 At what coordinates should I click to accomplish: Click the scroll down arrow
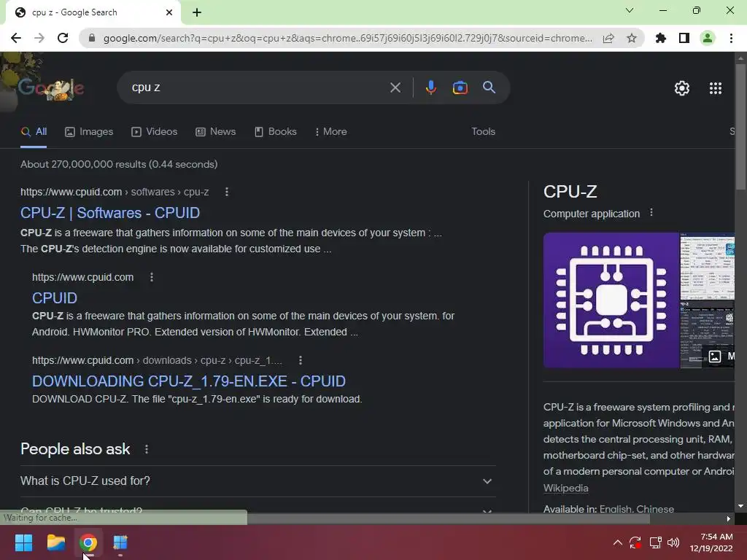click(x=740, y=506)
